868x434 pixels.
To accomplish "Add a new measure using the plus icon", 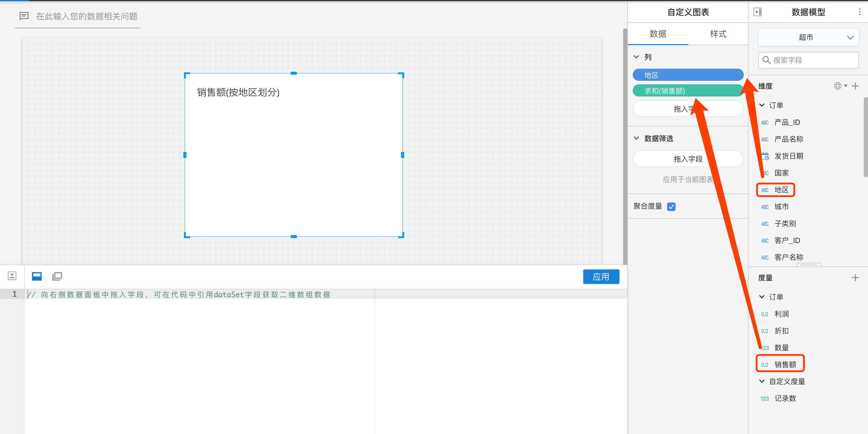I will [856, 278].
